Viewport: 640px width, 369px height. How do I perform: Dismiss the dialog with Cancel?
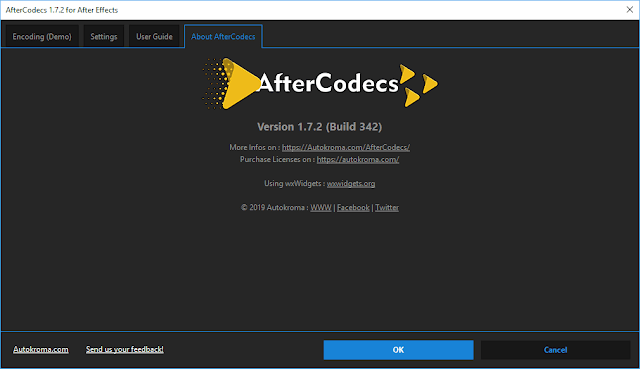click(556, 350)
